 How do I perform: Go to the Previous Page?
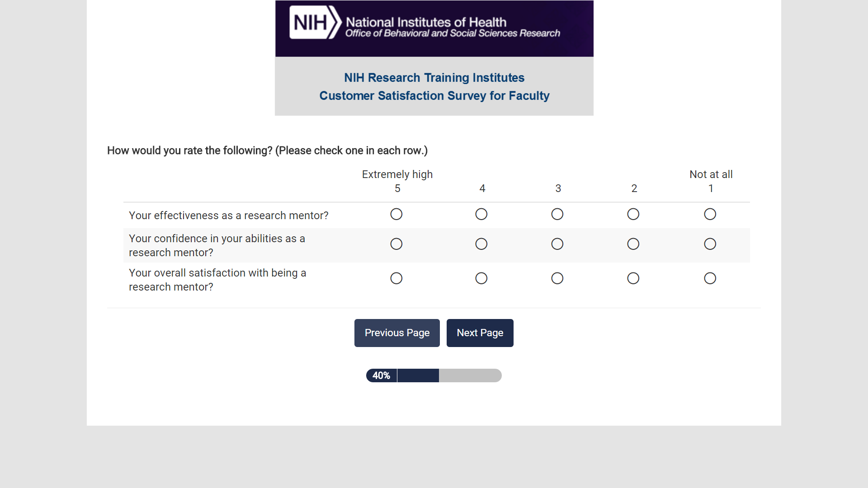397,333
